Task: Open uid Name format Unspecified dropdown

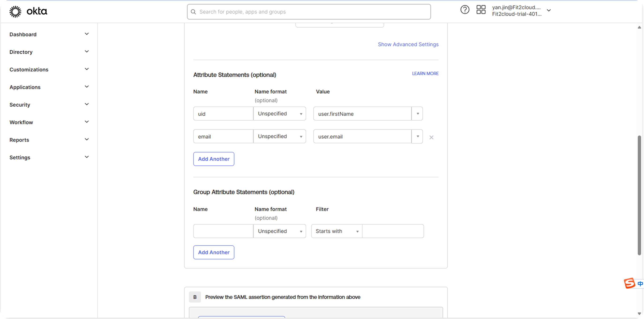Action: pos(279,114)
